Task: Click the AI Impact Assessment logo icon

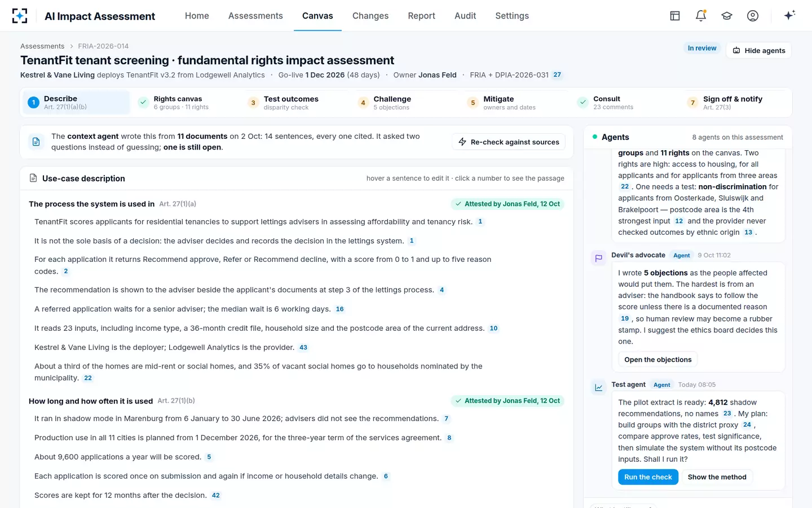Action: 20,16
